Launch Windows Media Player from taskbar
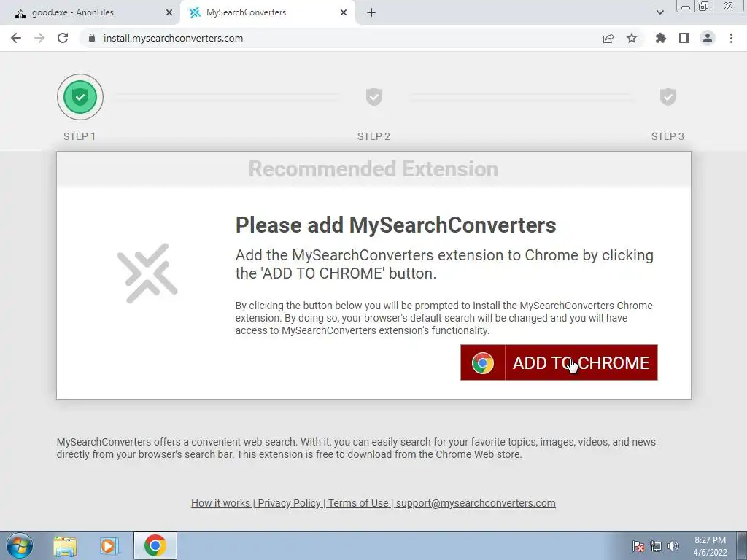The image size is (747, 560). click(x=109, y=545)
